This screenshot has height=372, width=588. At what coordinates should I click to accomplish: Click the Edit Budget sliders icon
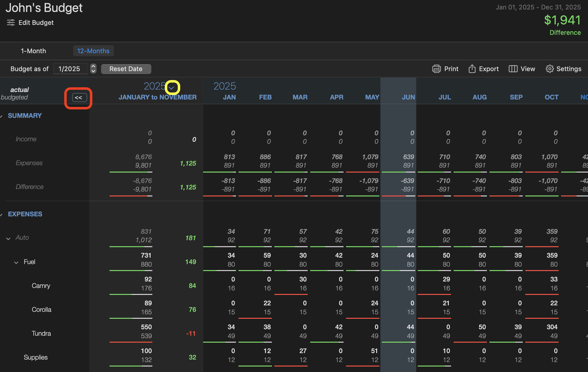(x=11, y=23)
